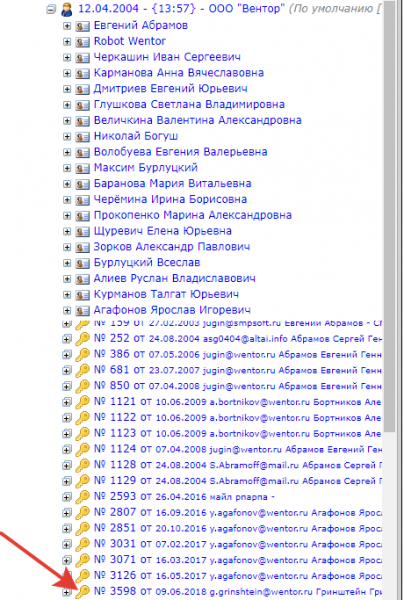Click contact card icon for Евгений Абрамов
404x600 pixels.
point(82,26)
